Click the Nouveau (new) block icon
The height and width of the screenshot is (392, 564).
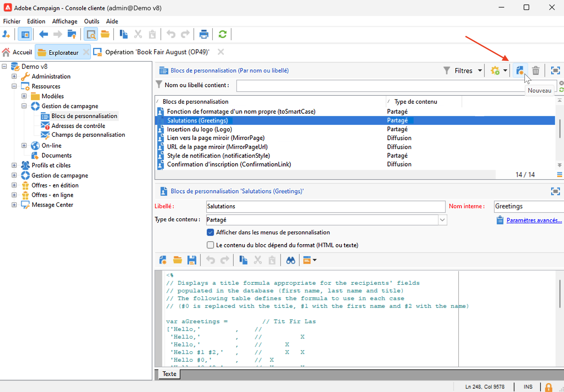tap(520, 70)
